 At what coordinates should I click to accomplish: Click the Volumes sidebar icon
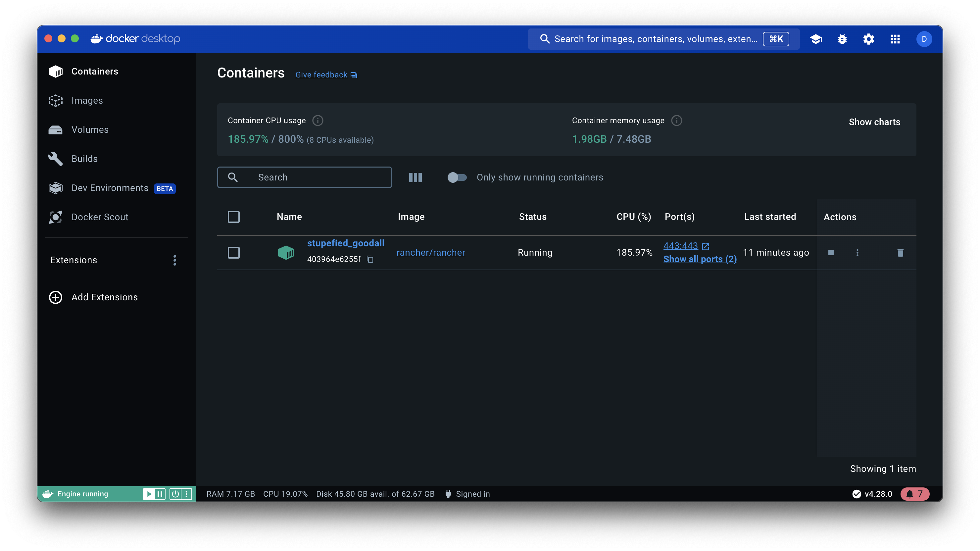(x=56, y=130)
